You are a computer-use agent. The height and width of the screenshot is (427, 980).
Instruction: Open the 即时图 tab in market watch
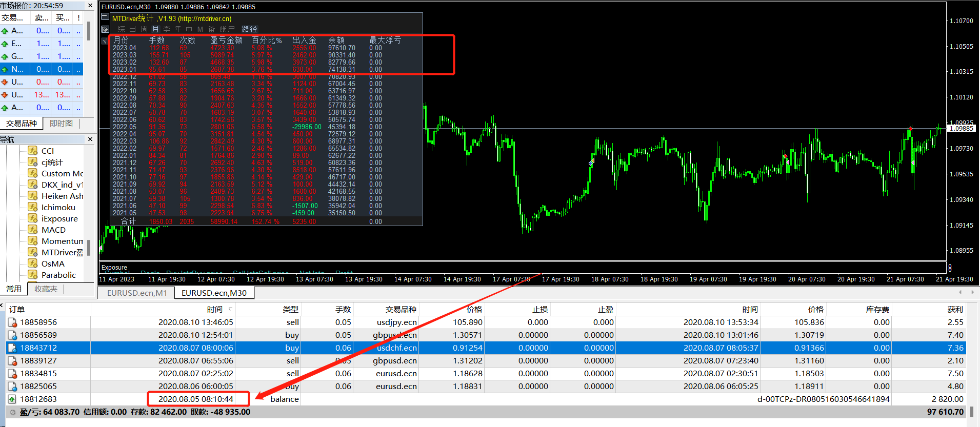point(61,124)
